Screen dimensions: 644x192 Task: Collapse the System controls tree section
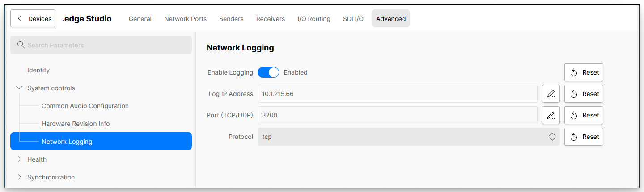(19, 88)
